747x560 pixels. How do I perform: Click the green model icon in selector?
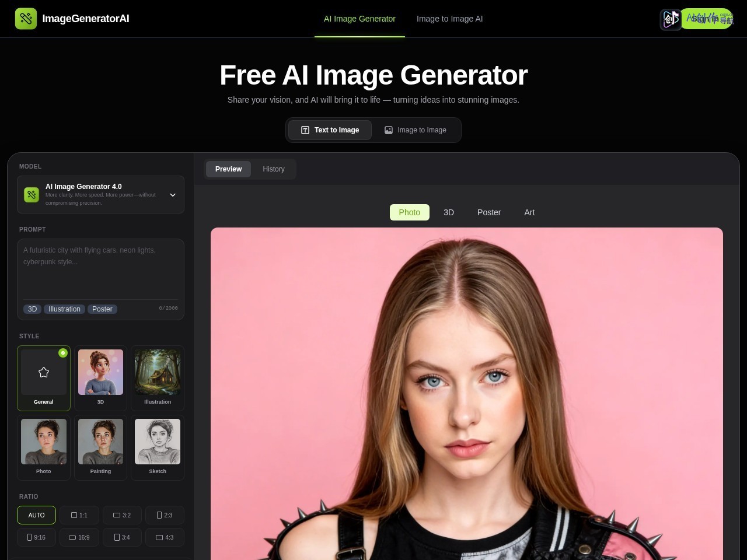point(32,195)
